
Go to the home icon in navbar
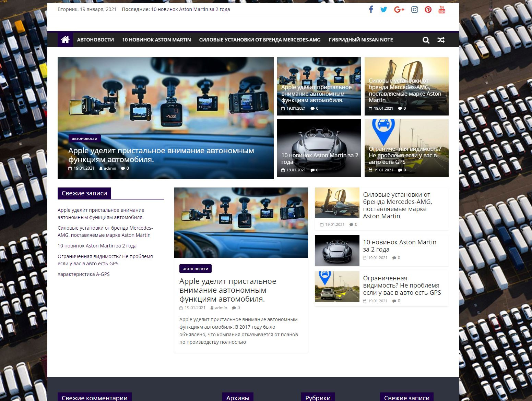[65, 40]
